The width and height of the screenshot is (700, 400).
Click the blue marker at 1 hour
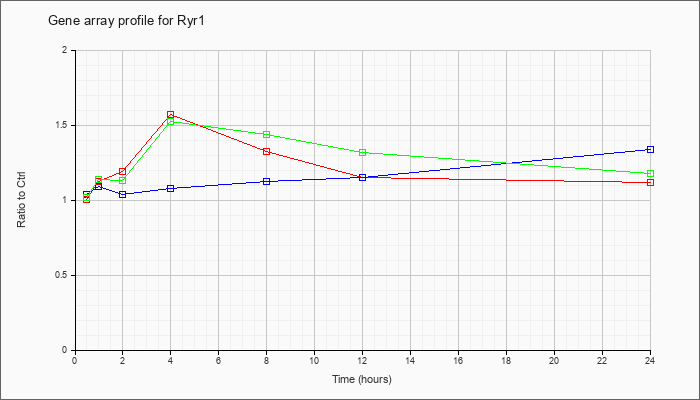pos(98,186)
